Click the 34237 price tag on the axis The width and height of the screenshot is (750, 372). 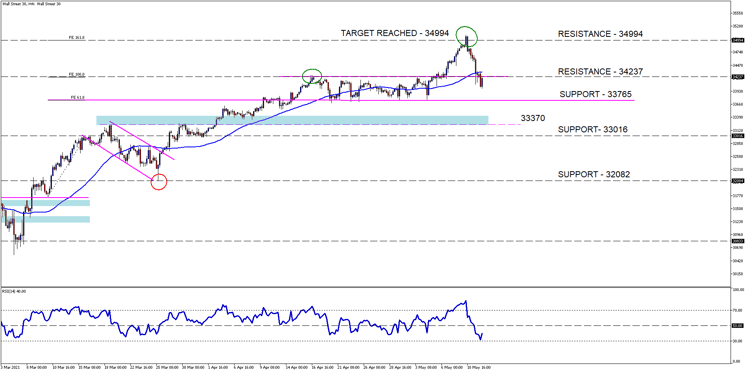coord(738,77)
